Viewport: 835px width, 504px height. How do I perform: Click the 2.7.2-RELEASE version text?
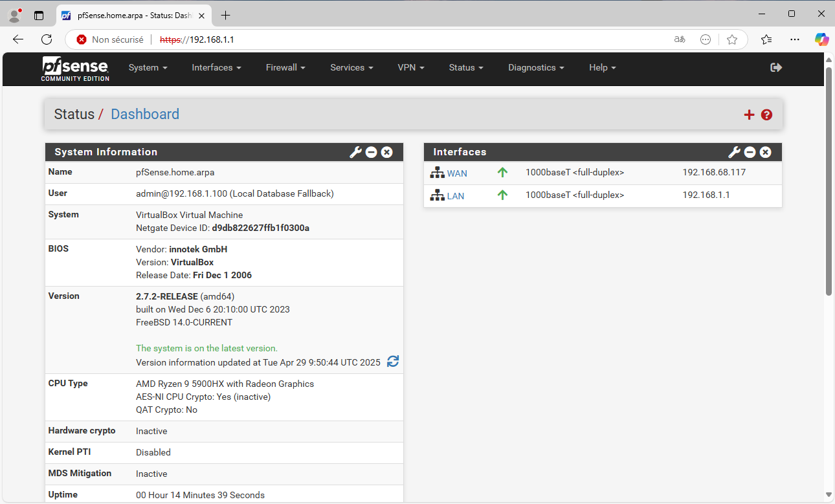coord(167,296)
